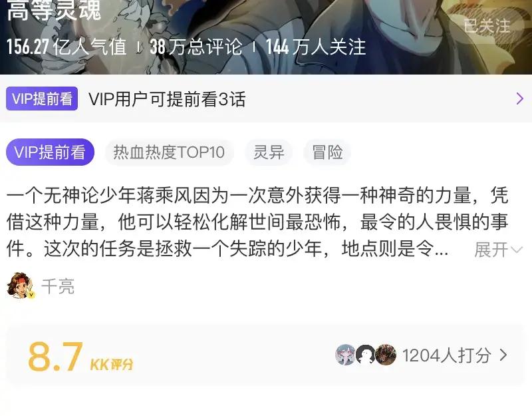Tap the 38万总评论 comments count
Image resolution: width=532 pixels, height=416 pixels.
tap(196, 47)
